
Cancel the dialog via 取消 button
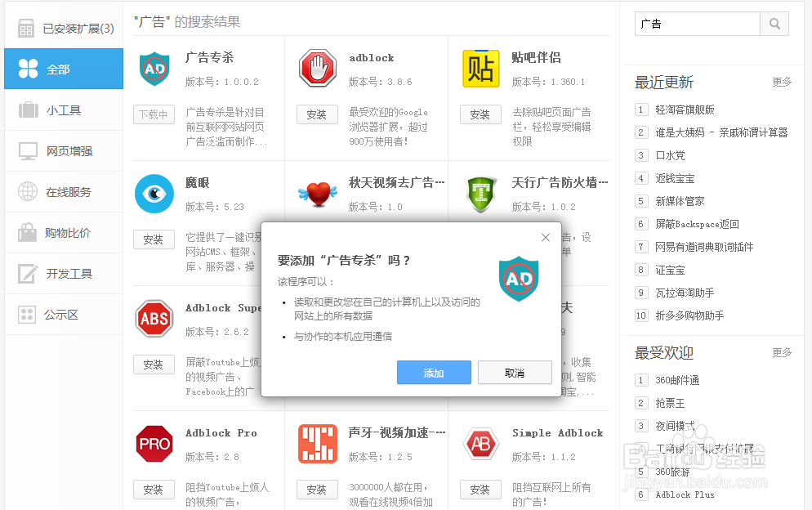(x=515, y=373)
